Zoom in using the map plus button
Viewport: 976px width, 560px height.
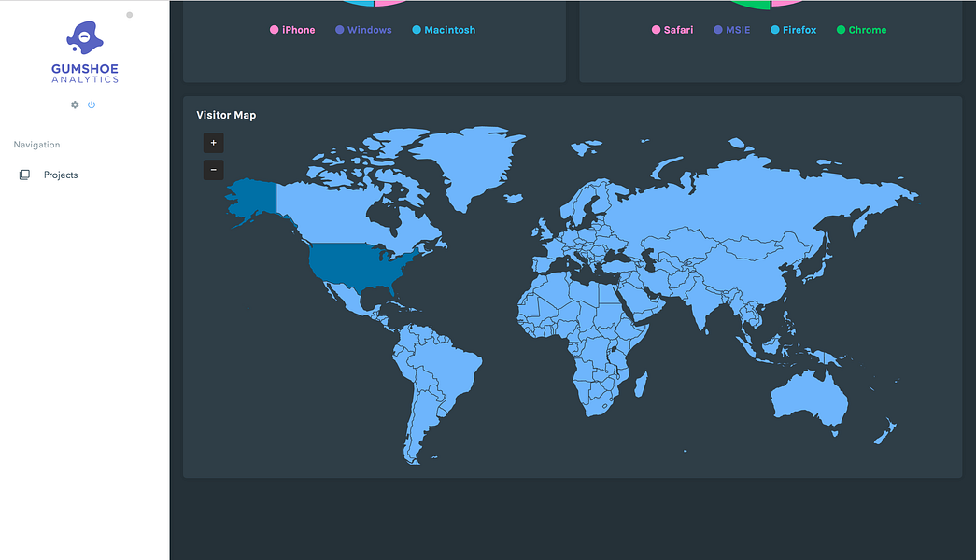(x=213, y=142)
